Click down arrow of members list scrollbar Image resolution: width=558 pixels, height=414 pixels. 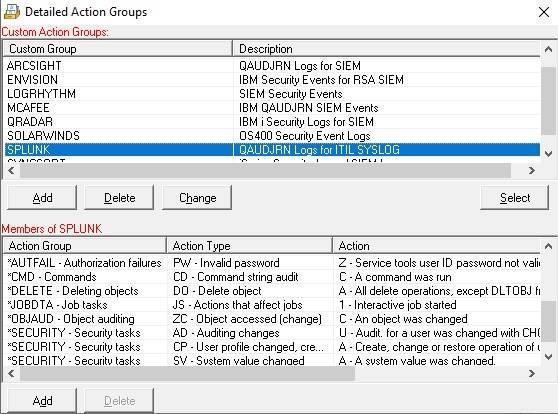click(x=548, y=356)
